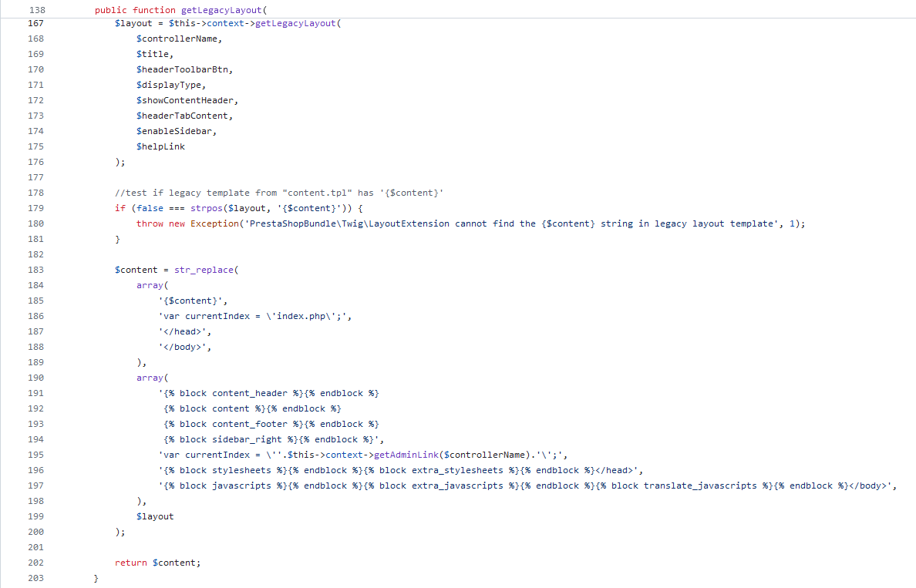Click line number 167 in the gutter
Image resolution: width=916 pixels, height=588 pixels.
35,23
